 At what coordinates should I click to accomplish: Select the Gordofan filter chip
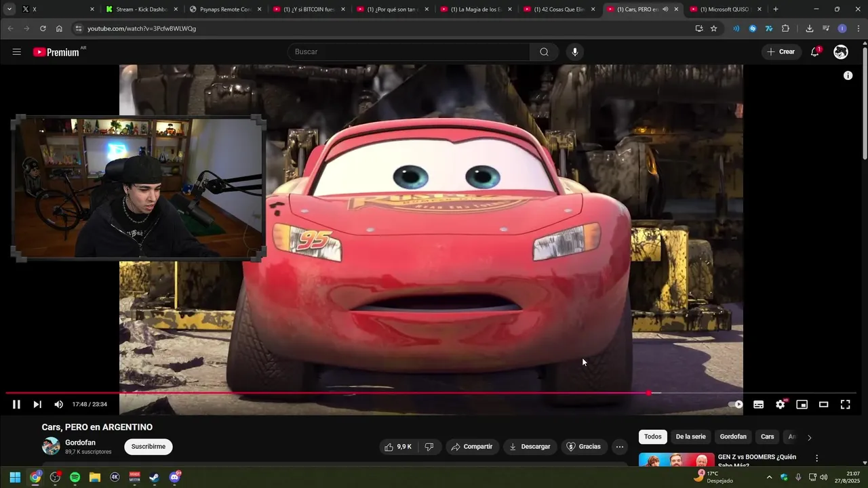[x=733, y=437]
